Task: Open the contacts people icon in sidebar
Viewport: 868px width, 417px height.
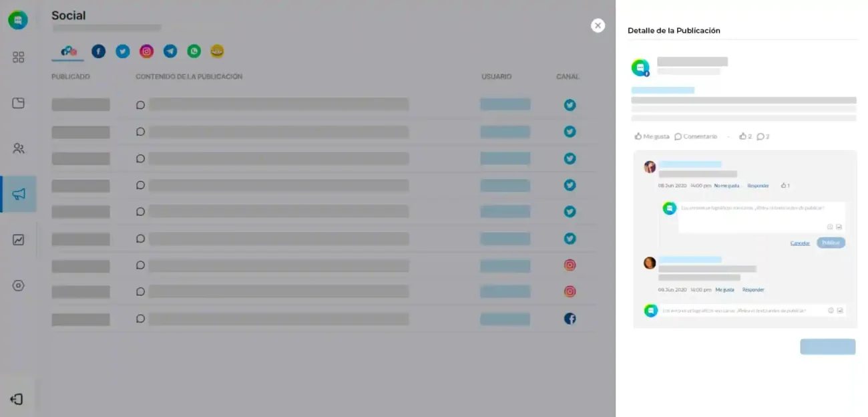Action: 19,148
